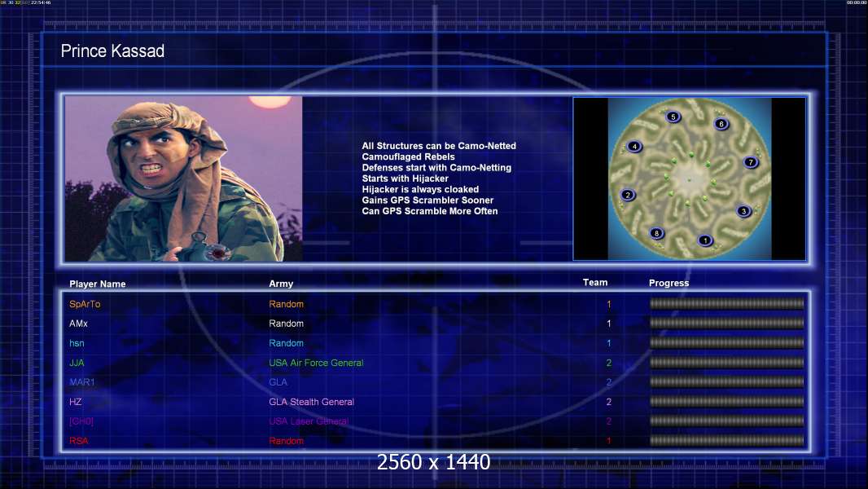Click USA Air Force General army entry
The width and height of the screenshot is (868, 489).
[x=316, y=363]
